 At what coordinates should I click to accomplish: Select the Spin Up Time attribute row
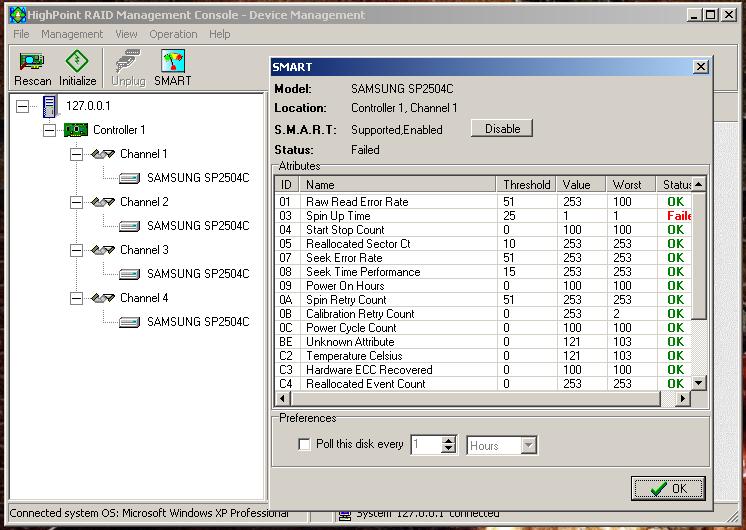[483, 216]
